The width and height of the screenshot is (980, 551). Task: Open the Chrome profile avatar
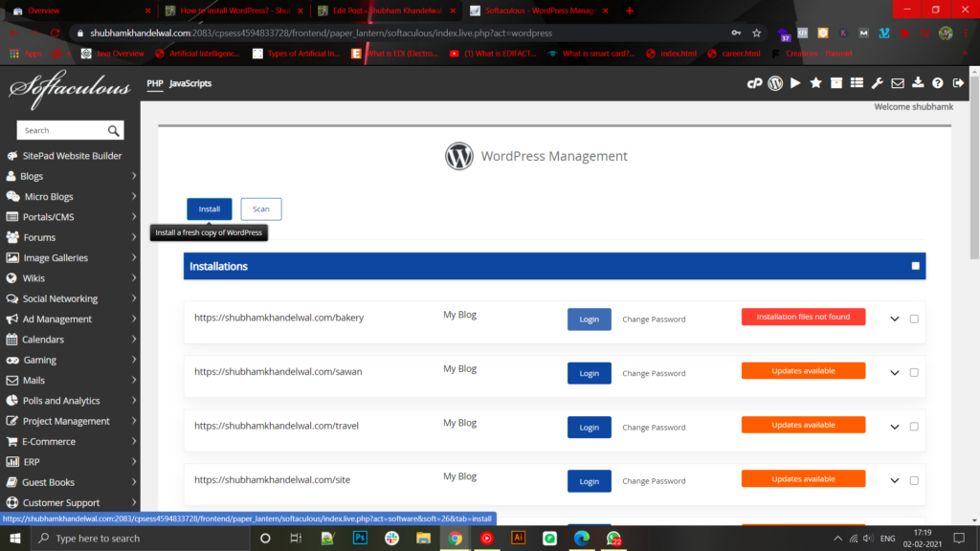946,33
